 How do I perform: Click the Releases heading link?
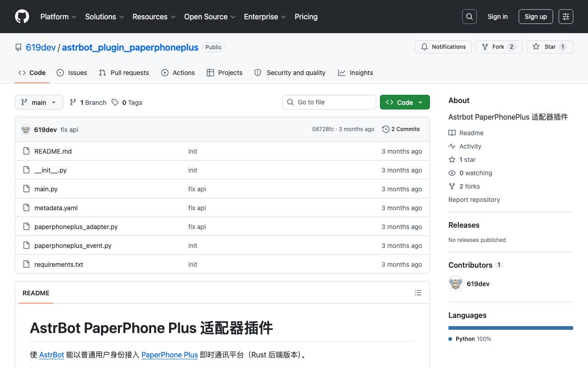(x=464, y=225)
